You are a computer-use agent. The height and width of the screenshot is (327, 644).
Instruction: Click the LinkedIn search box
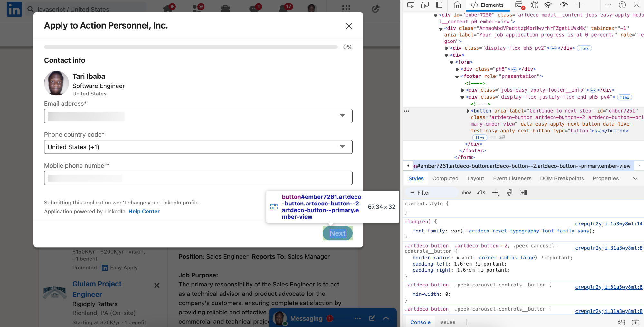click(86, 9)
